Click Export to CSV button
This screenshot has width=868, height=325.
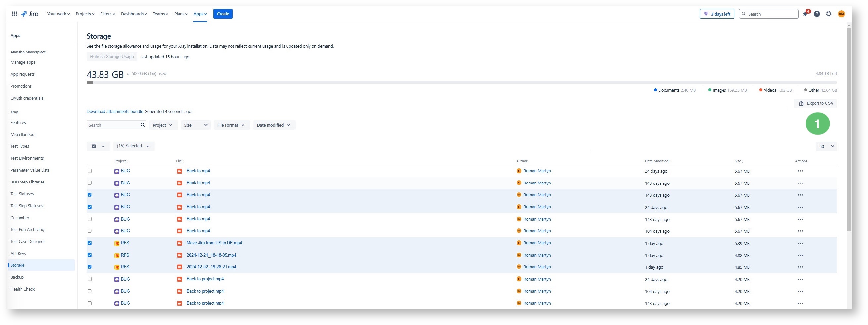click(815, 103)
